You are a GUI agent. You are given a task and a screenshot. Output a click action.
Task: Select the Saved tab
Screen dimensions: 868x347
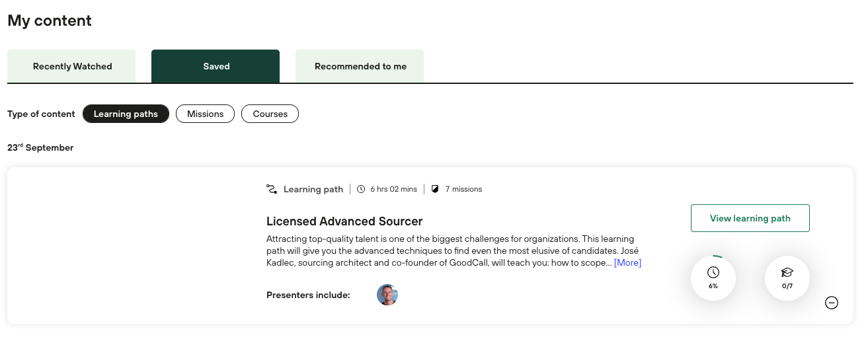(x=216, y=66)
